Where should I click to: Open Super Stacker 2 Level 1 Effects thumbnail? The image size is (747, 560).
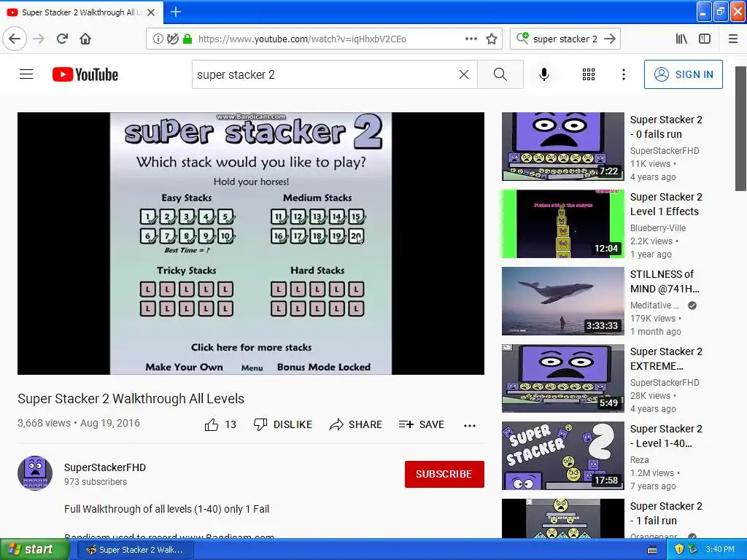[x=562, y=224]
